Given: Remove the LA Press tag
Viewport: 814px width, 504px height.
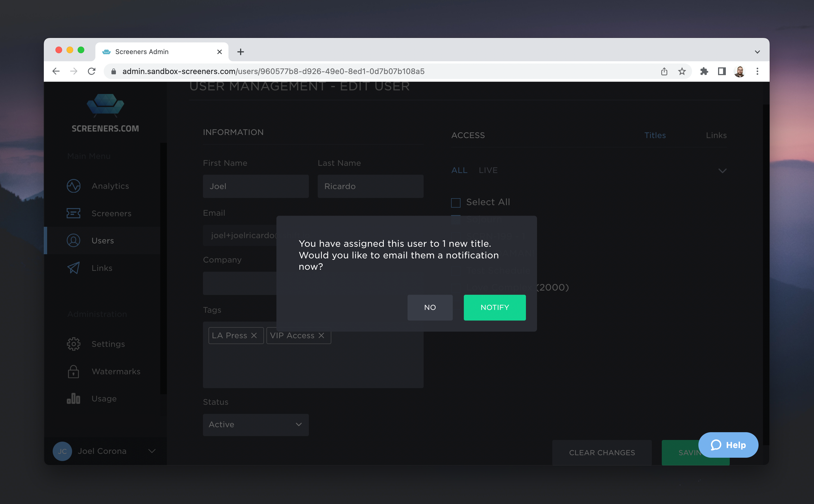Looking at the screenshot, I should 254,336.
